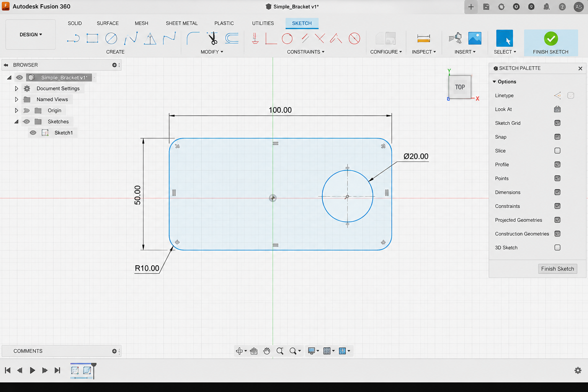Open timeline settings gear icon
This screenshot has width=588, height=392.
pos(578,370)
